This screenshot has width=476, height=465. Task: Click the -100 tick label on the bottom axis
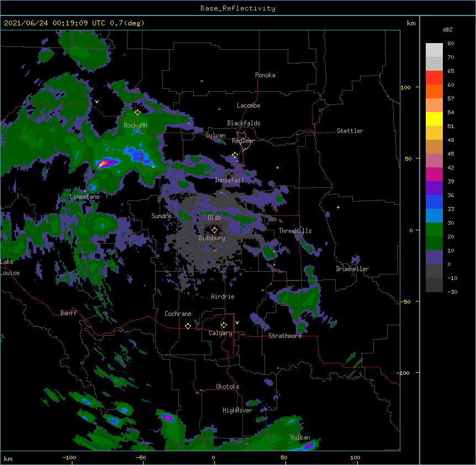69,457
